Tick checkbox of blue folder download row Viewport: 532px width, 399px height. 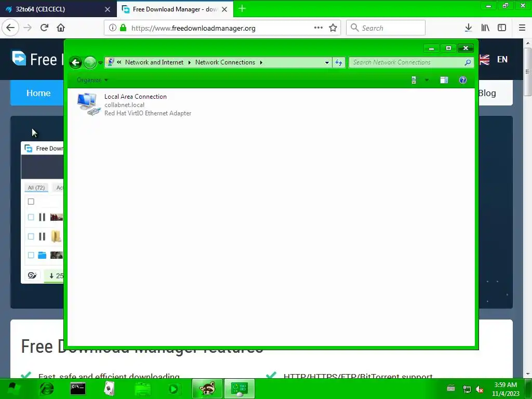31,255
